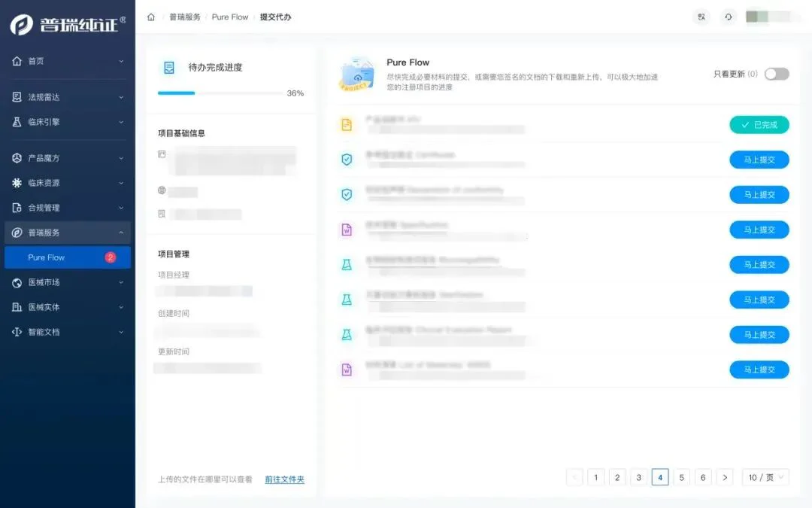Click the Word file icon of Specification row
The image size is (812, 508).
click(x=347, y=230)
